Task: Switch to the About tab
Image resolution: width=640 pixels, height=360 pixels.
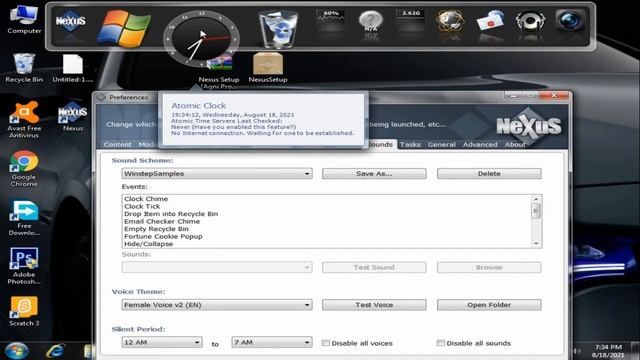Action: [x=515, y=144]
